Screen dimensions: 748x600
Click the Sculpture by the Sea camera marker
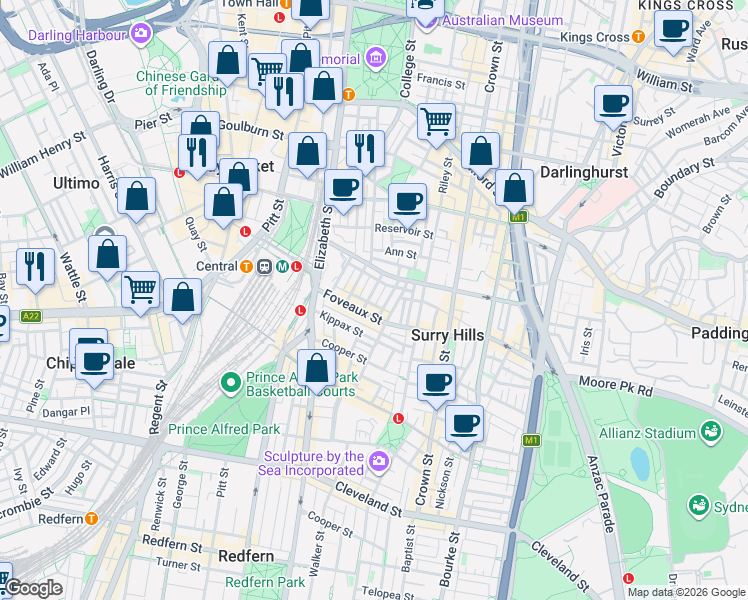(379, 461)
